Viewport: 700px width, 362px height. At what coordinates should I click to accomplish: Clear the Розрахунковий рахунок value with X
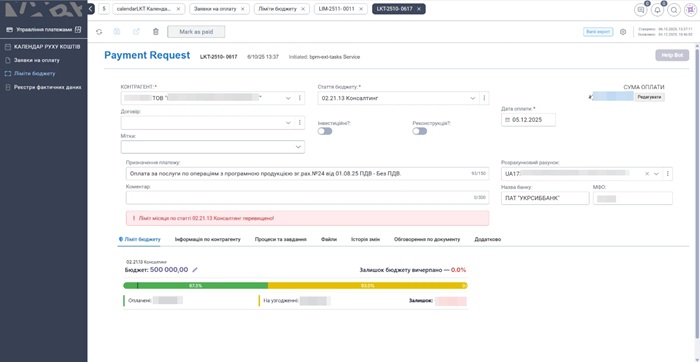click(x=647, y=174)
